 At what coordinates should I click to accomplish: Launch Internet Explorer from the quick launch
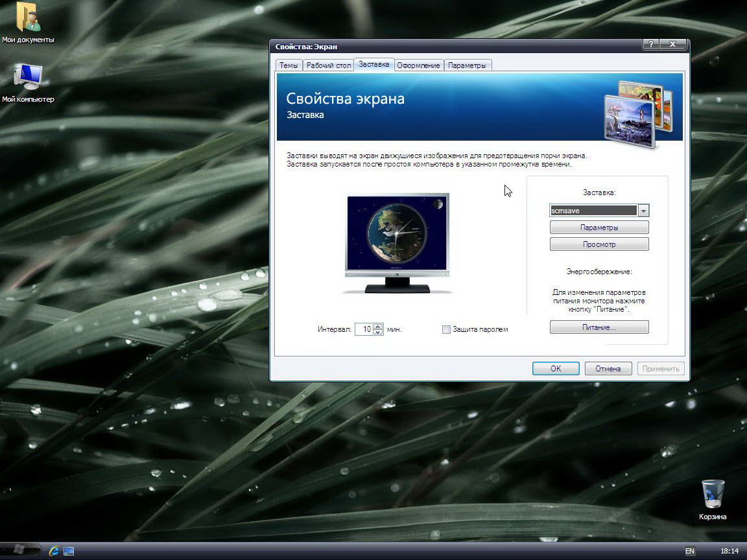coord(54,551)
